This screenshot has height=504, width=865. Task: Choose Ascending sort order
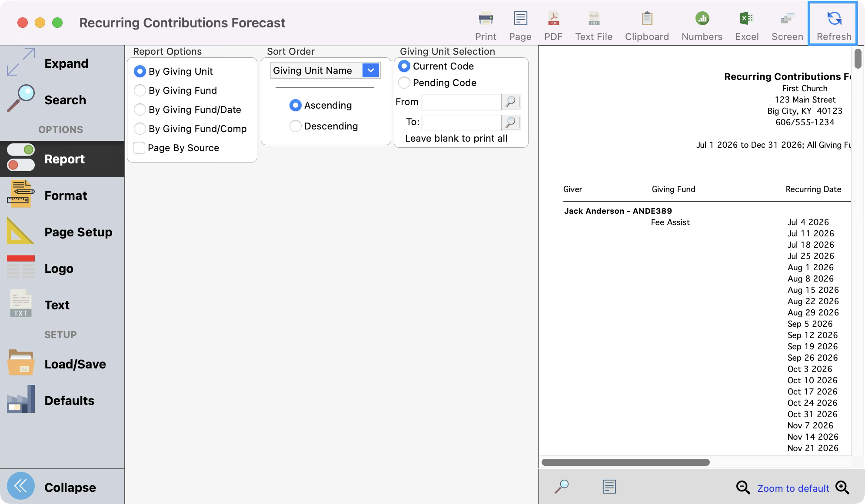click(295, 105)
